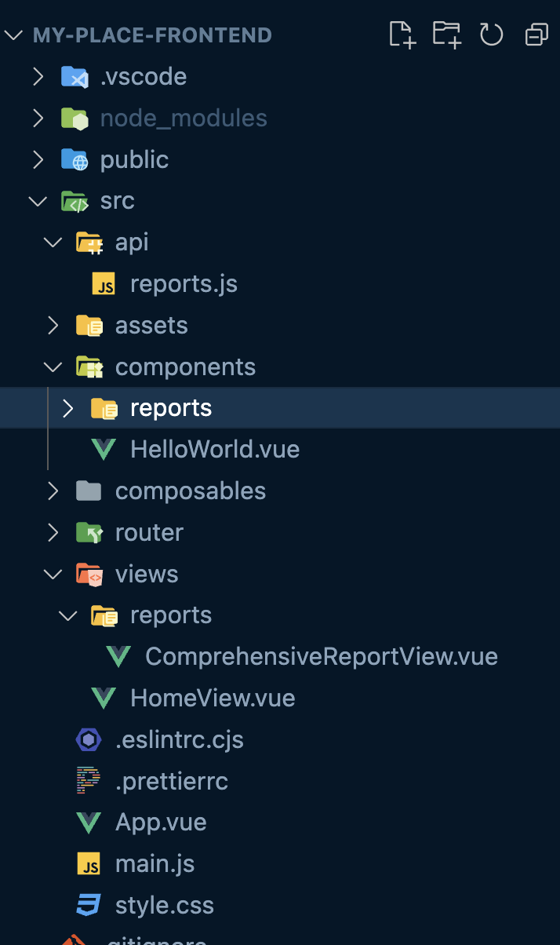Viewport: 560px width, 945px height.
Task: Open the main.js entry file
Action: pos(155,863)
